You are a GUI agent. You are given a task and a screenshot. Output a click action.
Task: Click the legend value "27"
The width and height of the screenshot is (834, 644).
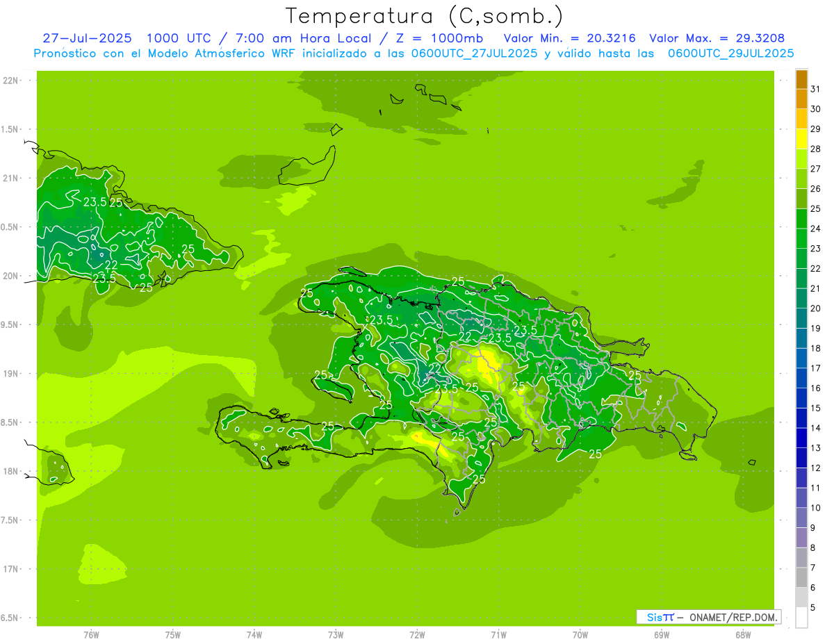coord(815,169)
